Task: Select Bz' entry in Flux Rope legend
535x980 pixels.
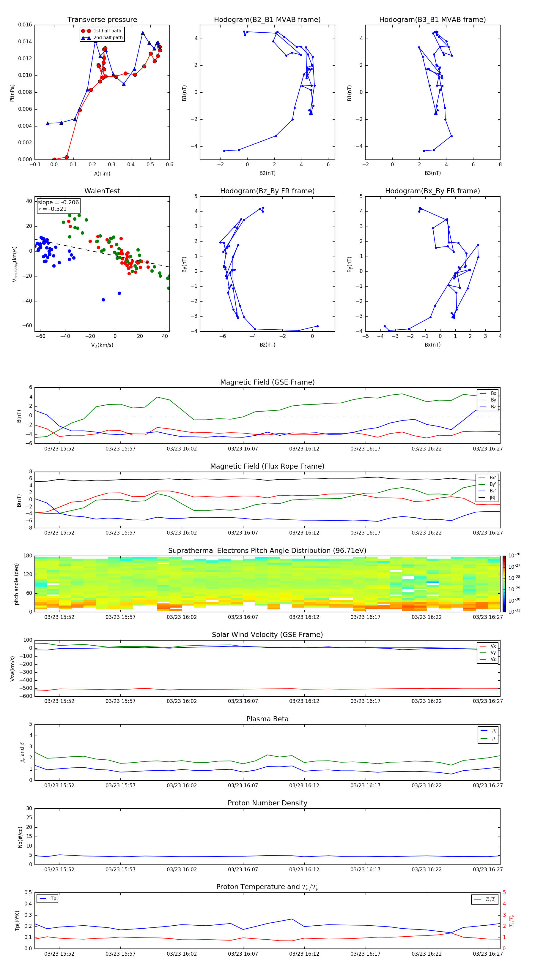Action: tap(487, 491)
